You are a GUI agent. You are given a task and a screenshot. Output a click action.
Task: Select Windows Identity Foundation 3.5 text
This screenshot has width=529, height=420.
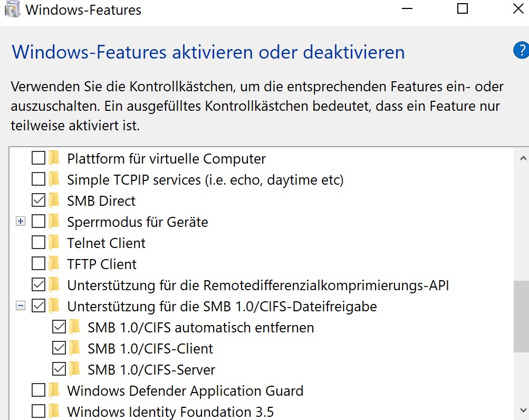click(170, 412)
